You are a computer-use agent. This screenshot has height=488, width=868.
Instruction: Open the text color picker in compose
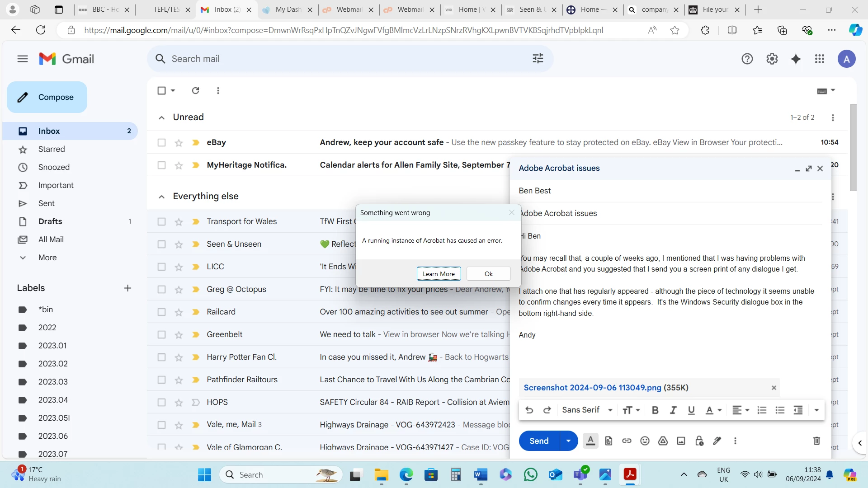click(x=713, y=410)
